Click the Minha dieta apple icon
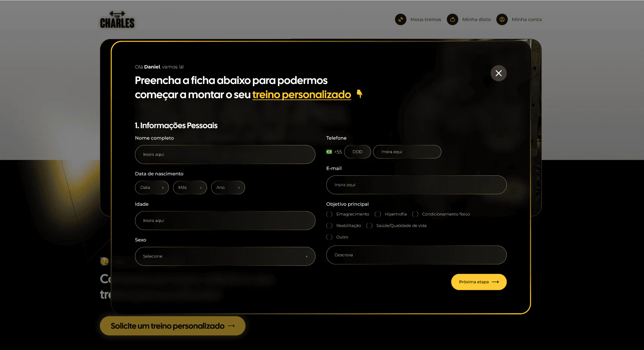 coord(452,19)
